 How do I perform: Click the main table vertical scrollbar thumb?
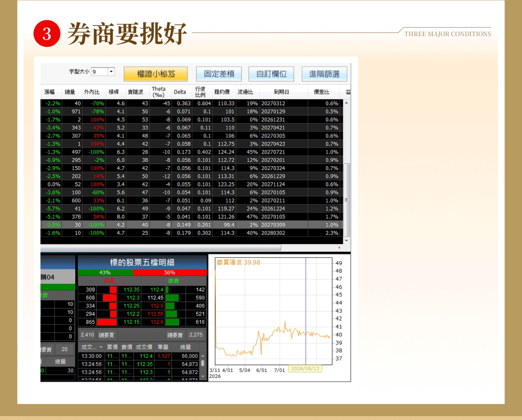[347, 199]
